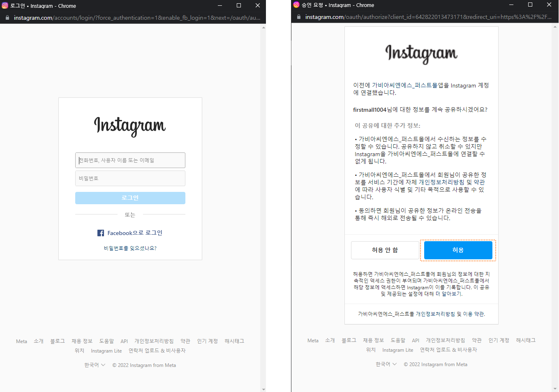Click the scroll up arrow in the login window
Screen dimensions: 559x392
[x=263, y=28]
